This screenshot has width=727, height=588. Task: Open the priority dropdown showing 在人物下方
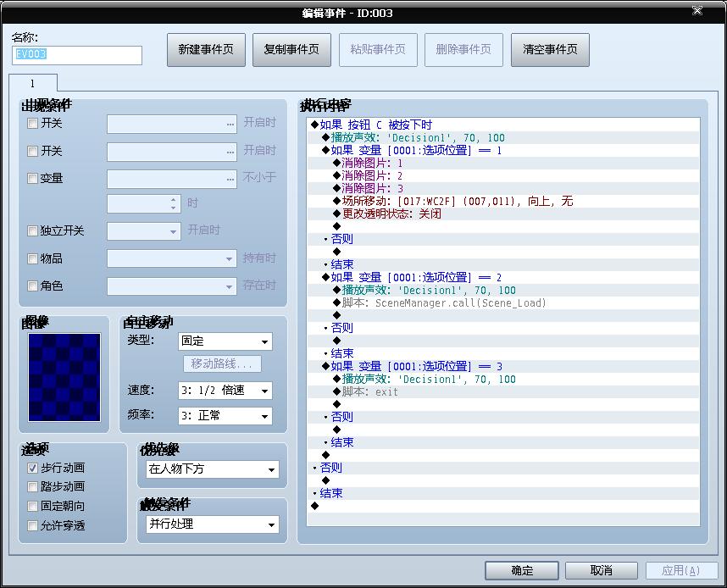213,469
